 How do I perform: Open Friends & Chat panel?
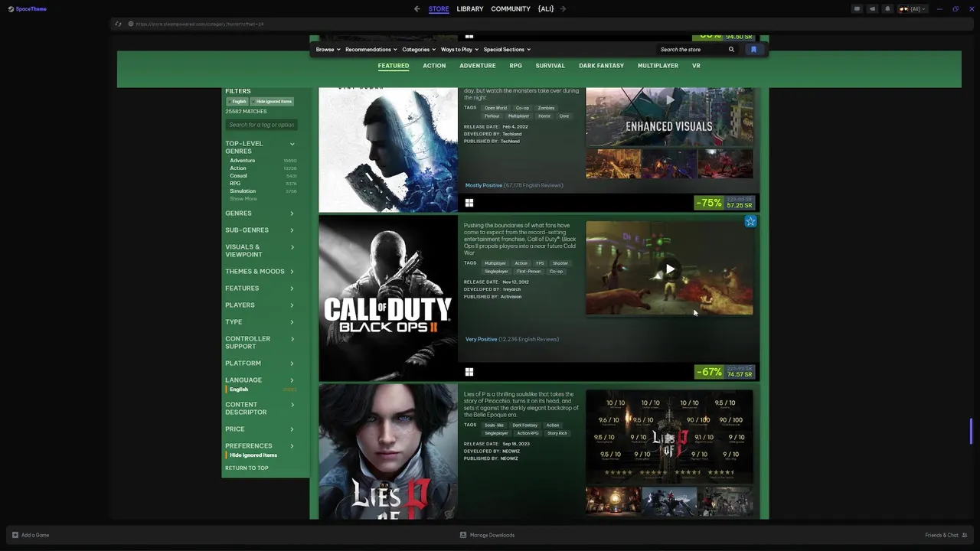(x=946, y=535)
